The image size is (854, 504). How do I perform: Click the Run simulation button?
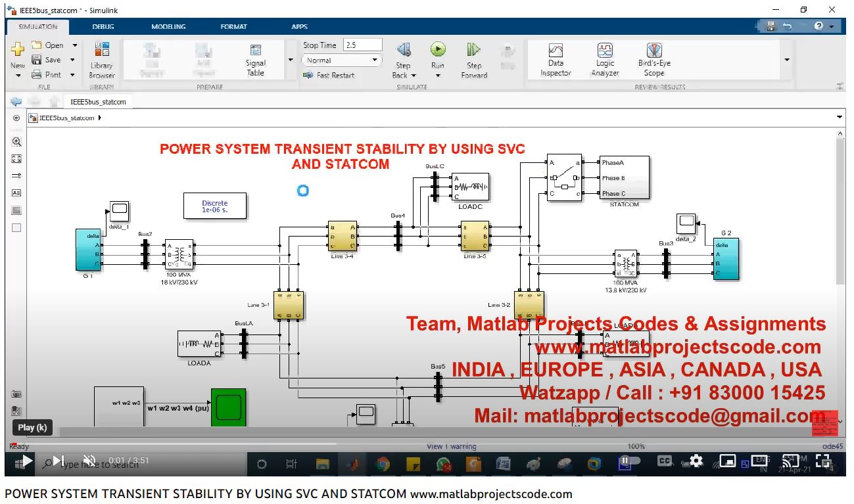pos(438,51)
